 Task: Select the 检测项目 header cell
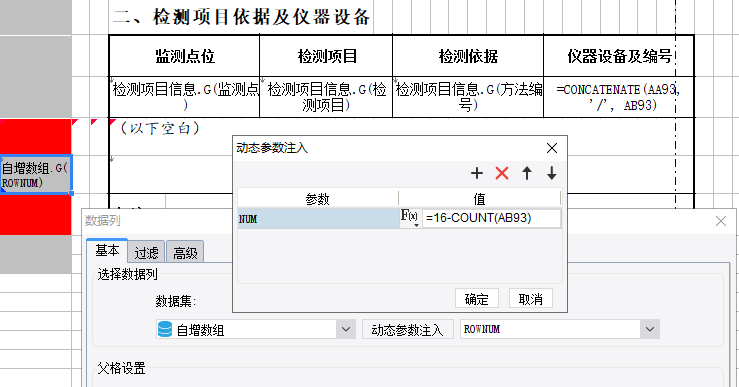pyautogui.click(x=326, y=56)
